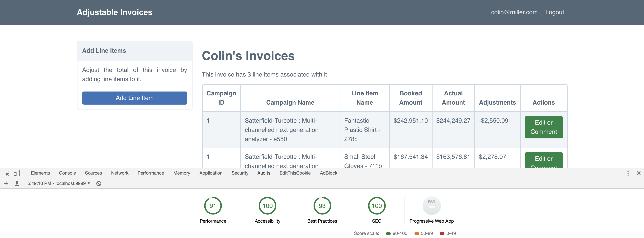Switch to the Network tab
The height and width of the screenshot is (238, 644).
[x=120, y=173]
